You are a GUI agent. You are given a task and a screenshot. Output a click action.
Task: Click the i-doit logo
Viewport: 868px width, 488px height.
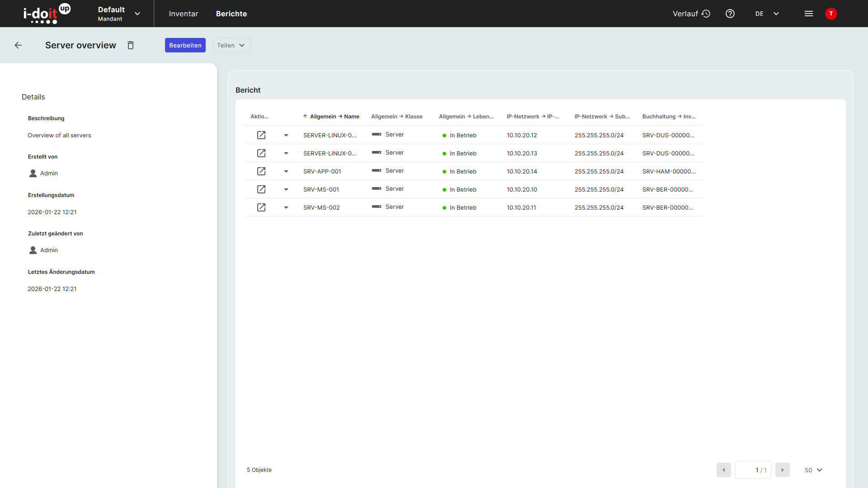click(47, 14)
